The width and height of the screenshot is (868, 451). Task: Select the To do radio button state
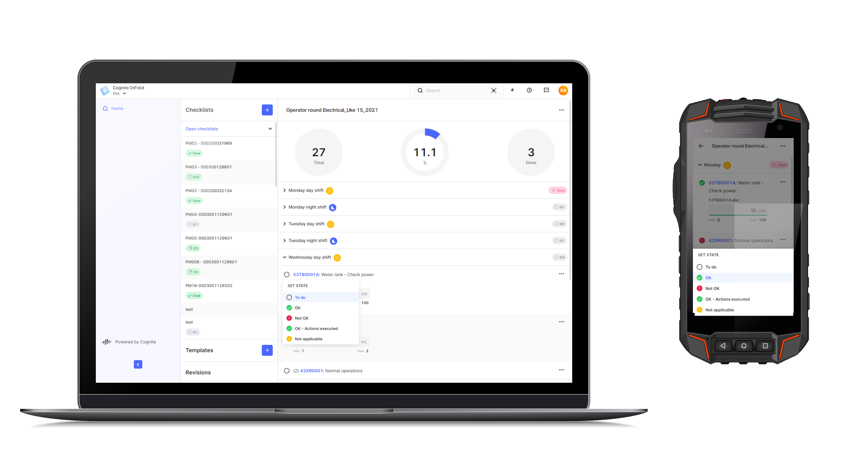(x=289, y=298)
